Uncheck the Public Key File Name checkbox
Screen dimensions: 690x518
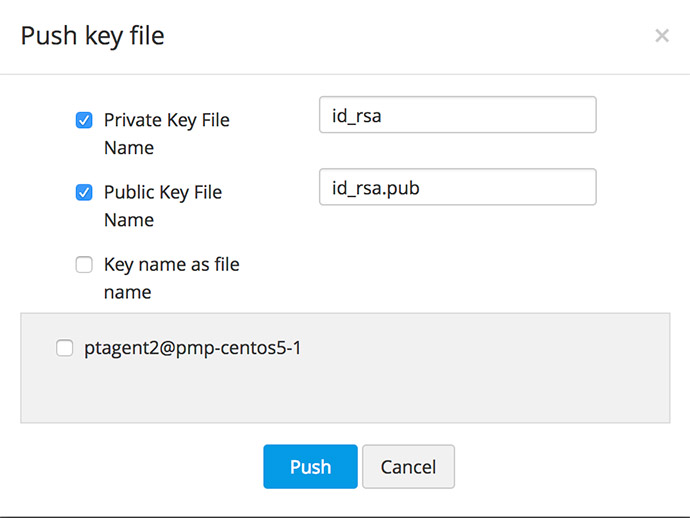84,192
